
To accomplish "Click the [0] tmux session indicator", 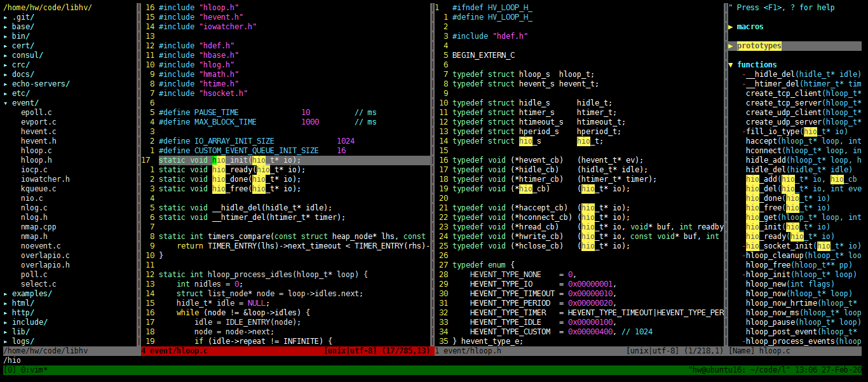I will (x=10, y=370).
